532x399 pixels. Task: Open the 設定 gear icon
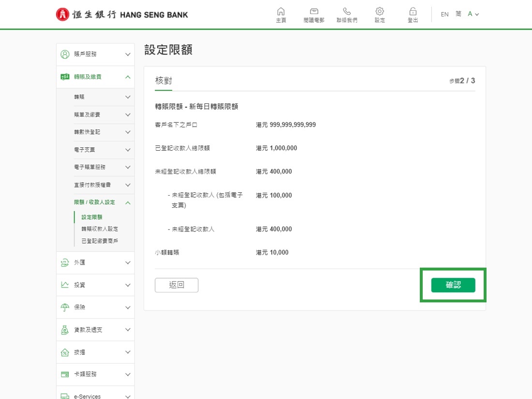pyautogui.click(x=380, y=12)
